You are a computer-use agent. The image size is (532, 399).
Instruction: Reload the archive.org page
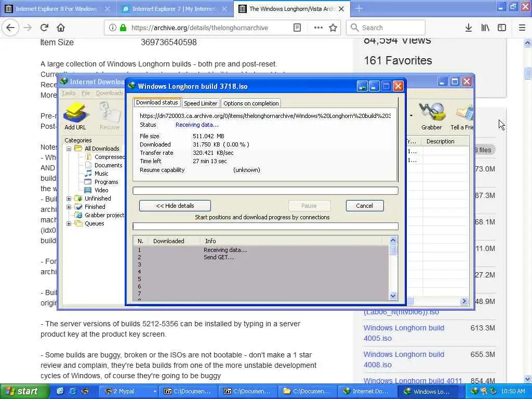pyautogui.click(x=45, y=28)
